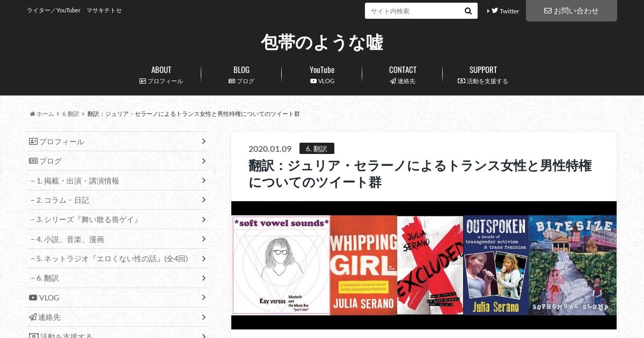Click the YouTube play icon beside sidebar VLOG
Image resolution: width=644 pixels, height=338 pixels.
(33, 298)
